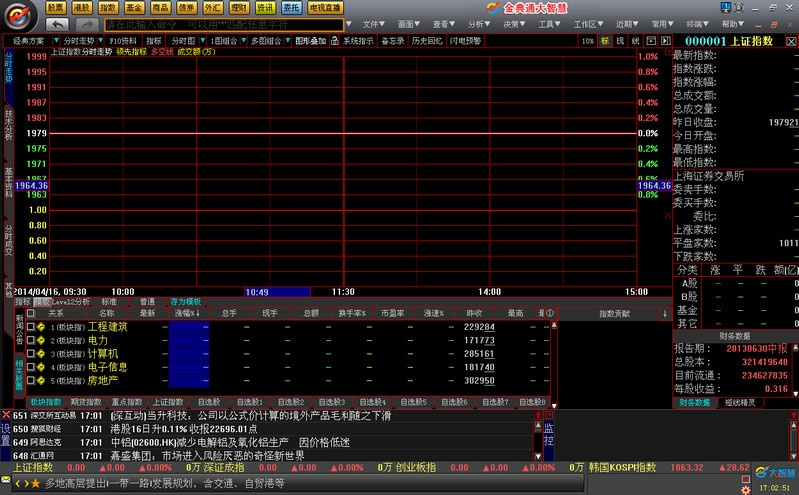Open the 分析 menu
The width and height of the screenshot is (799, 495).
point(480,23)
